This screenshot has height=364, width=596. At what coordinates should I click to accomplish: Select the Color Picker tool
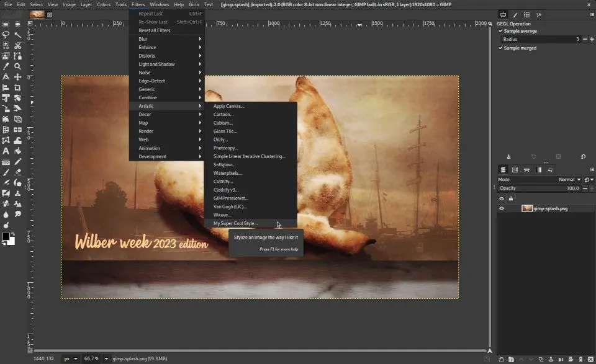(6, 66)
